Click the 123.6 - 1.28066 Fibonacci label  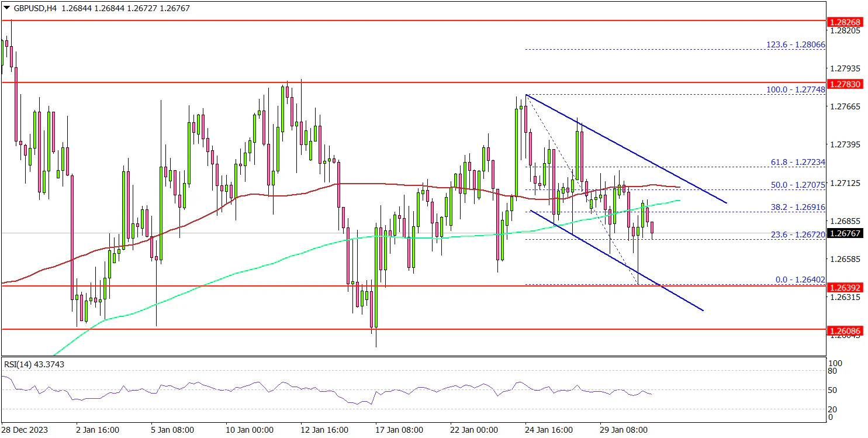795,44
